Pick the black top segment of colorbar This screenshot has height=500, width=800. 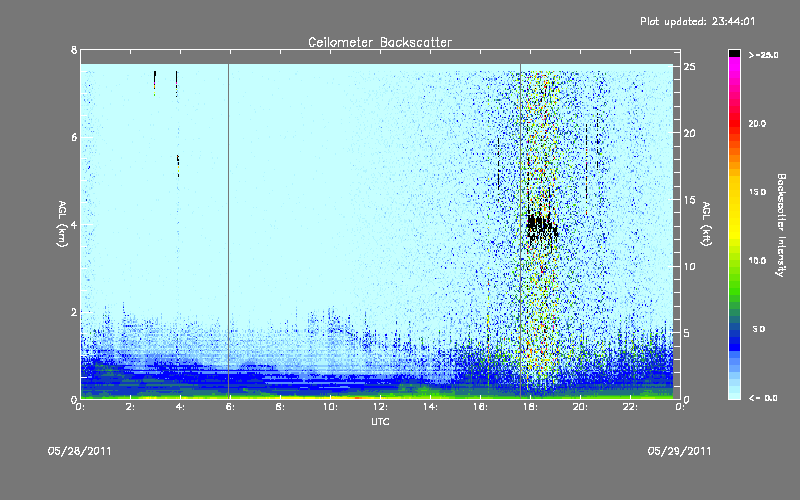(x=734, y=53)
